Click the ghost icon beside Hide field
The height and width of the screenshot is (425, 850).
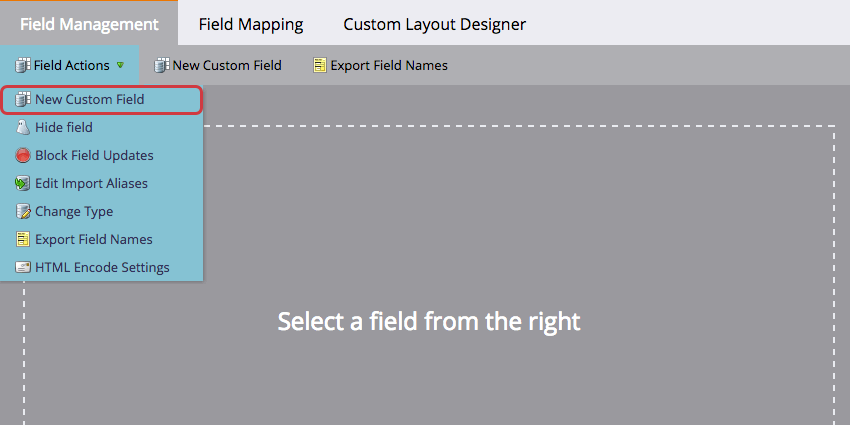pos(23,127)
